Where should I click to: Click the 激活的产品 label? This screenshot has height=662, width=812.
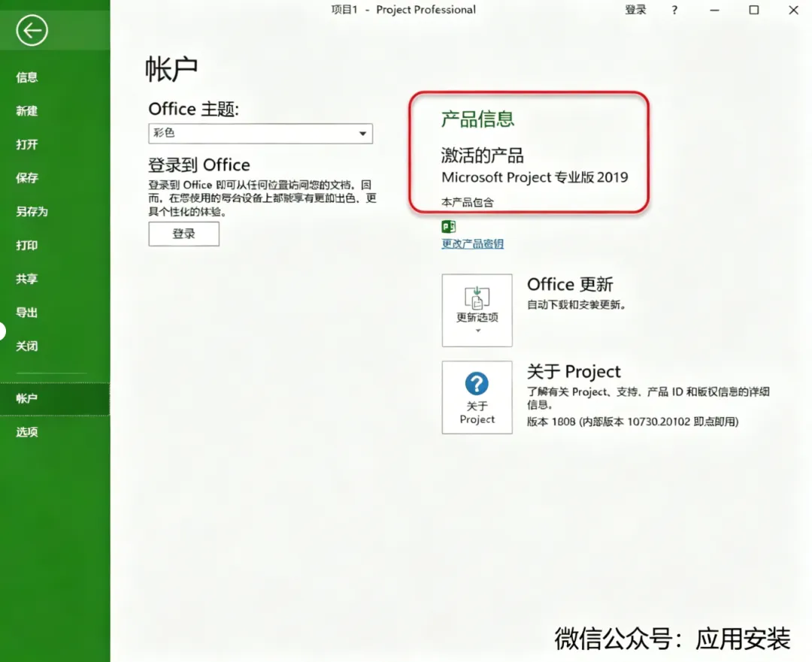482,156
